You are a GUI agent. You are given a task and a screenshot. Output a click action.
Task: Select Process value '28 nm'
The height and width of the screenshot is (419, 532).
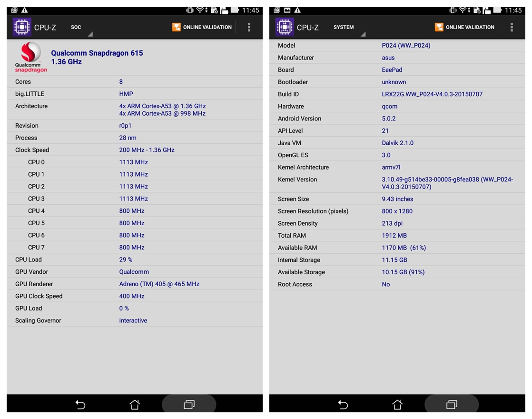click(x=128, y=138)
